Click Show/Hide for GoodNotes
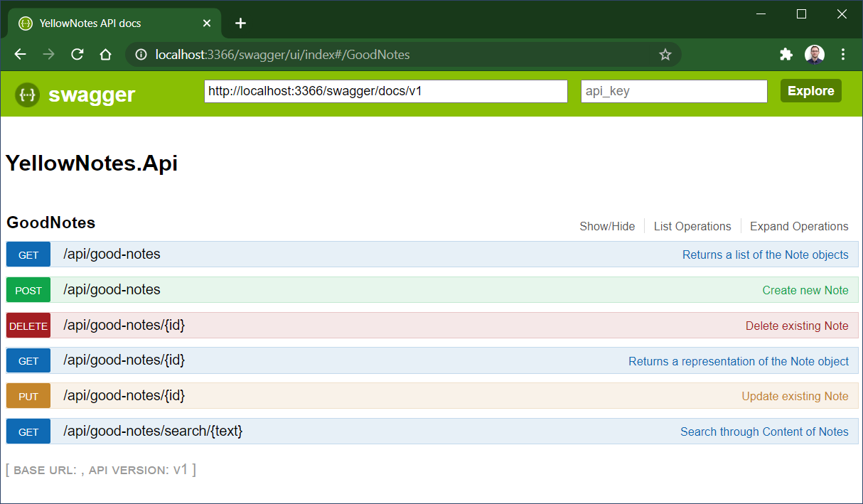 click(607, 226)
